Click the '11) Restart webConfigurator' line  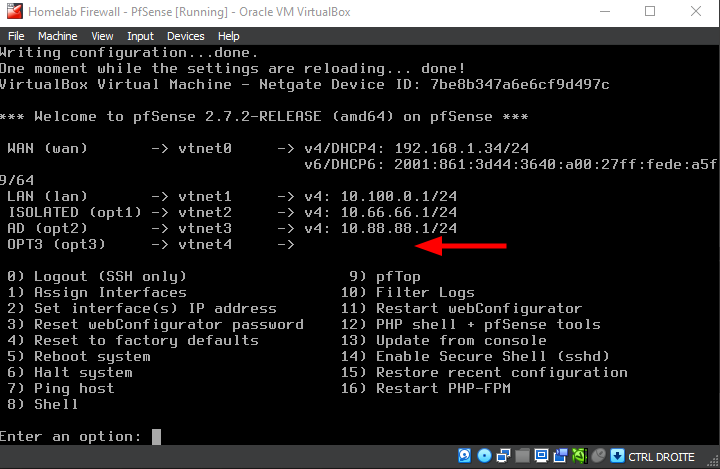461,308
